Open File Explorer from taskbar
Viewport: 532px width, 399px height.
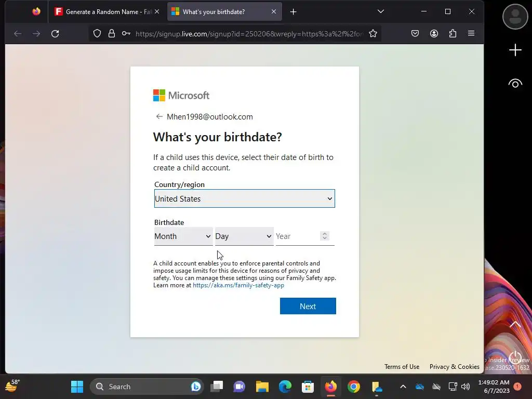pos(262,387)
